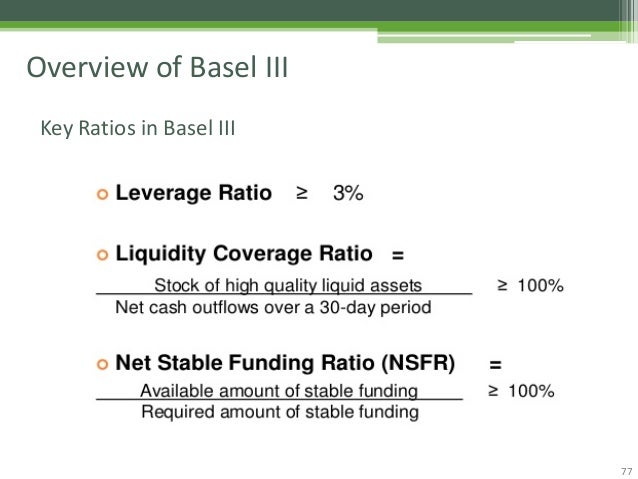Click the 'Leverage Ratio' heading text
Viewport: 638px width, 479px height.
point(194,194)
